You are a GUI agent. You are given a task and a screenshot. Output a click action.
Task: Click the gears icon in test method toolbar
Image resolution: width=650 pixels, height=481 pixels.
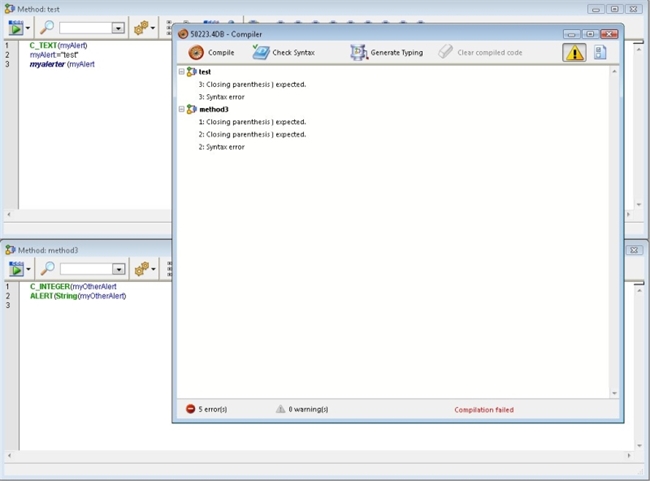(142, 28)
